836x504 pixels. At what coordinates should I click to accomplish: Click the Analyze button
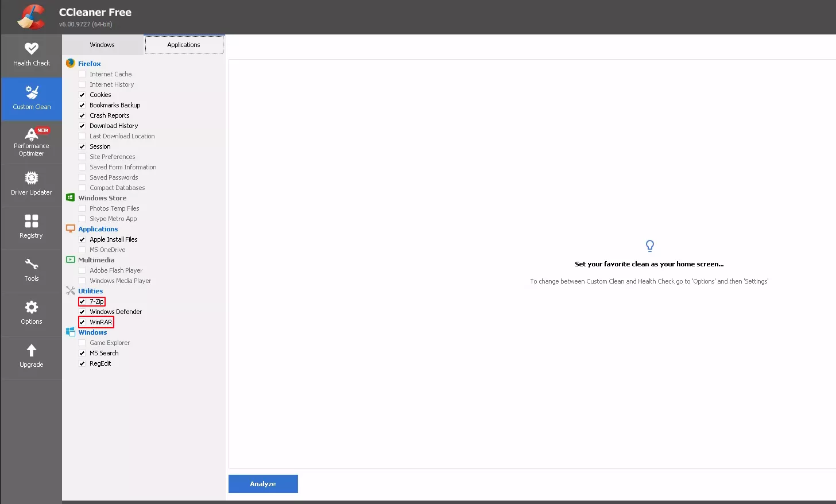[x=263, y=483]
